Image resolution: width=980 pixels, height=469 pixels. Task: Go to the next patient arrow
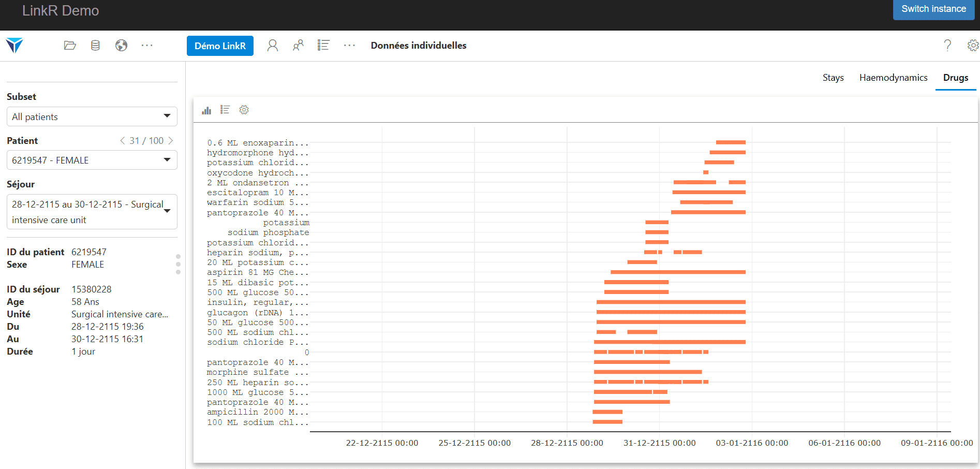(171, 141)
